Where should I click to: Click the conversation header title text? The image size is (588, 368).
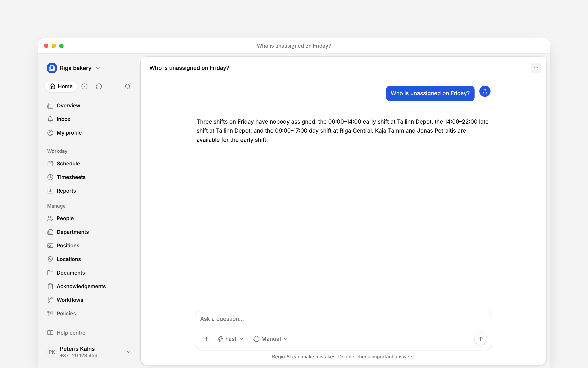[189, 68]
